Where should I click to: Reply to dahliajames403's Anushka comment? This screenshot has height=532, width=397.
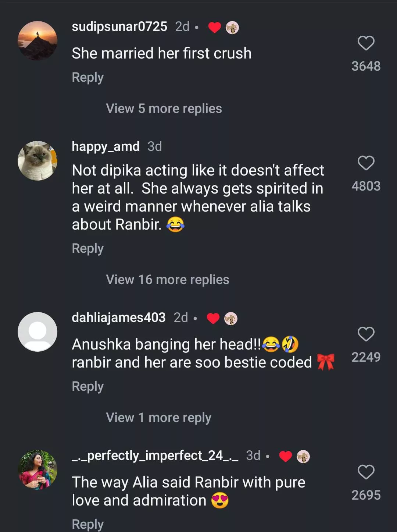[87, 386]
